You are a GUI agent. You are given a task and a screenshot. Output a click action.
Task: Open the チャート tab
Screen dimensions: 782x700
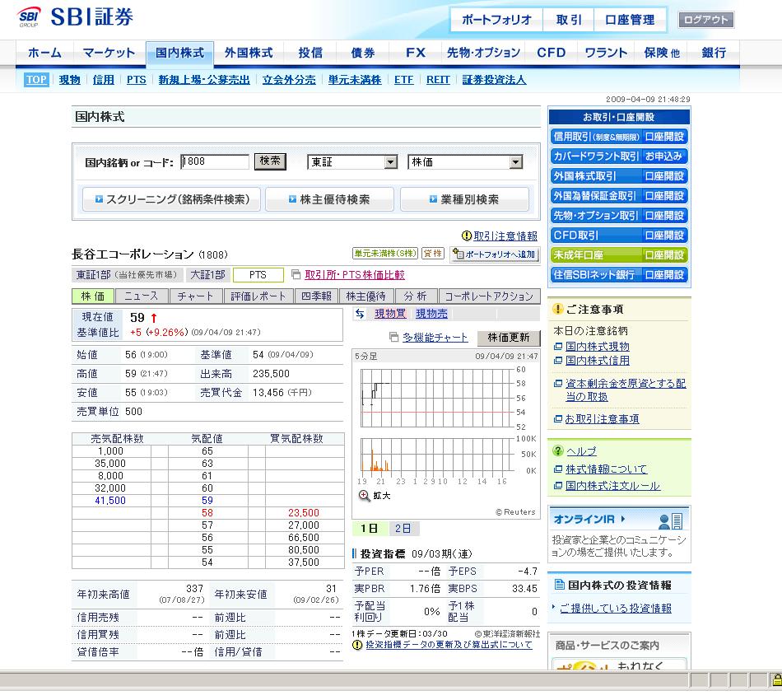195,296
